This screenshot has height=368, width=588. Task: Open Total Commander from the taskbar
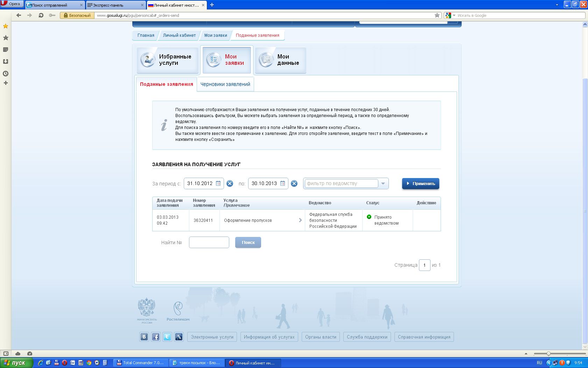coord(141,363)
